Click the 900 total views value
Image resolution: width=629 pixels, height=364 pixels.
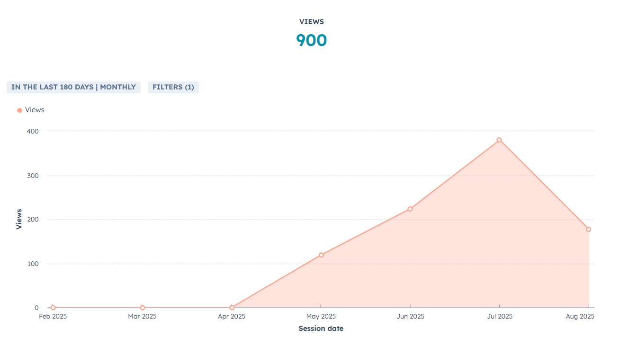[312, 40]
